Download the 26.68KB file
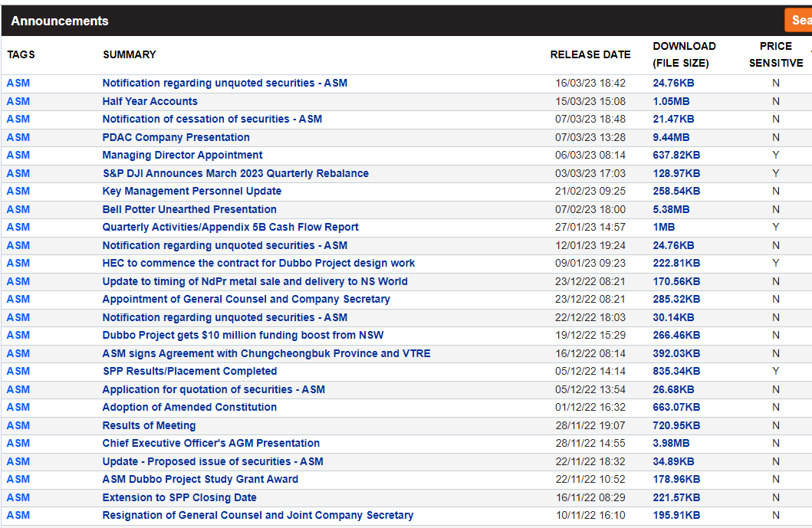 coord(674,389)
